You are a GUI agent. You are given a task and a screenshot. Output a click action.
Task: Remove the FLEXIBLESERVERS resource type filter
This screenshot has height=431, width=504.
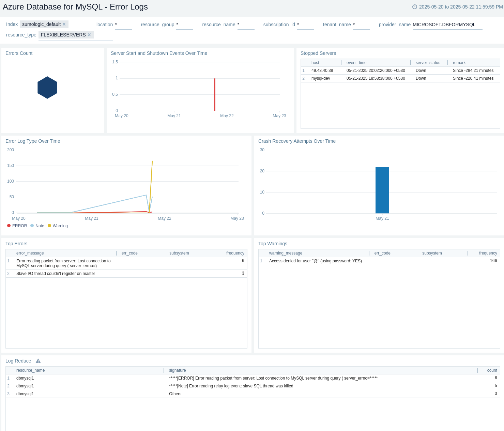pyautogui.click(x=89, y=35)
